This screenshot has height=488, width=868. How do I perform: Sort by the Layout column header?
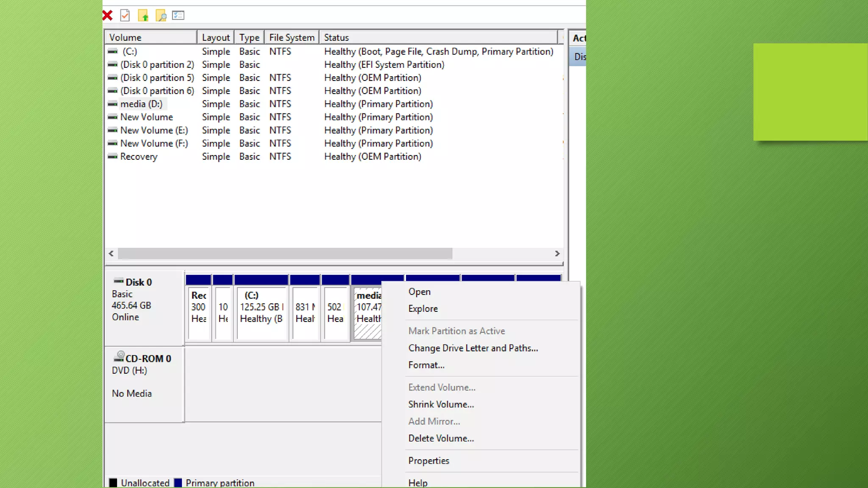point(216,37)
